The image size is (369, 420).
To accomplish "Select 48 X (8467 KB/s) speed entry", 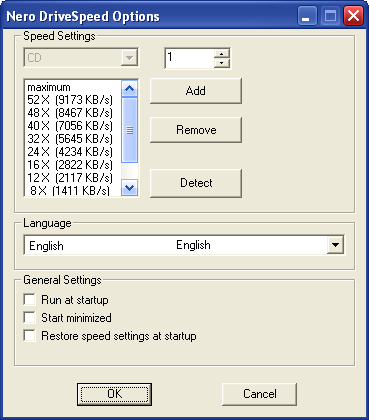I will click(x=73, y=113).
